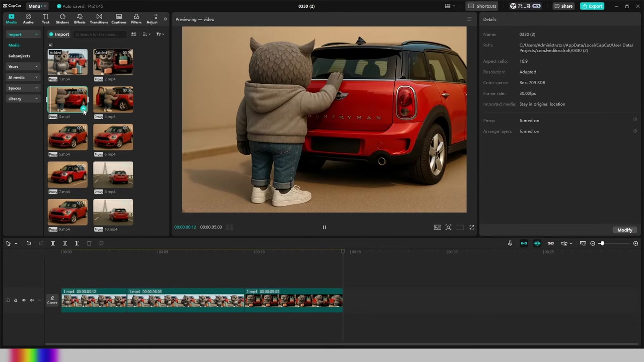This screenshot has height=362, width=644.
Task: Click the preview ratio rectangle icon
Action: 460,227
